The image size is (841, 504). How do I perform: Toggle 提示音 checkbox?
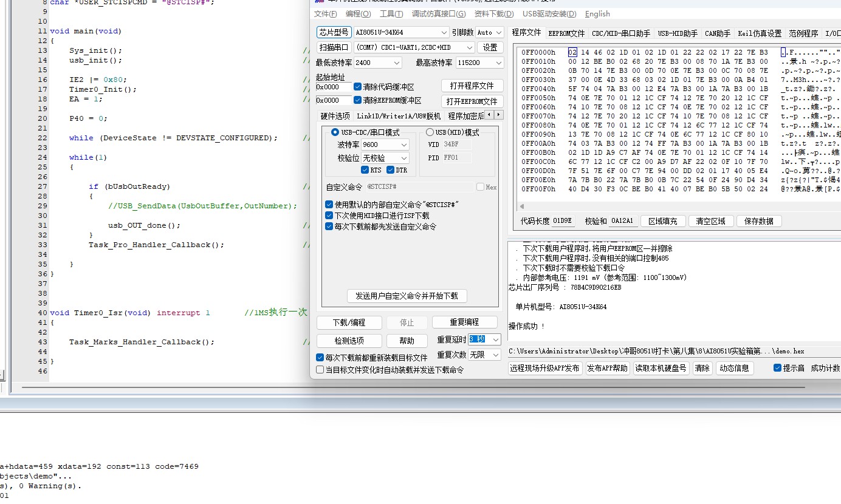point(777,368)
